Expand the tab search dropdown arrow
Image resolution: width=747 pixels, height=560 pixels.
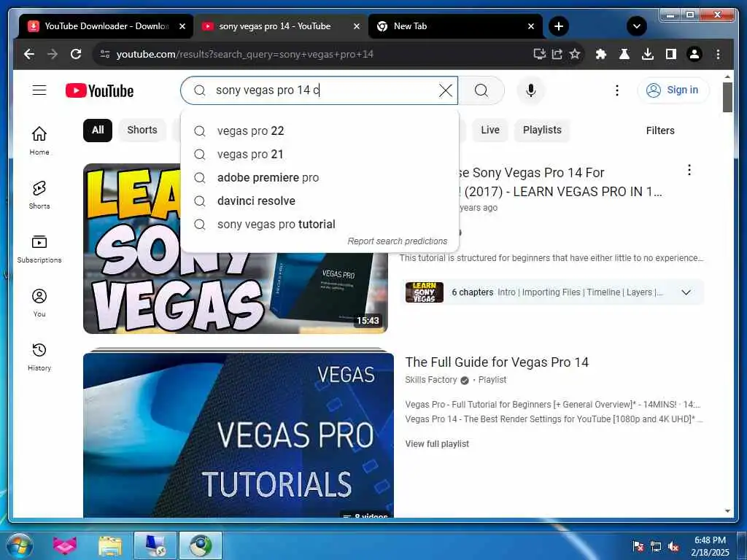[636, 26]
